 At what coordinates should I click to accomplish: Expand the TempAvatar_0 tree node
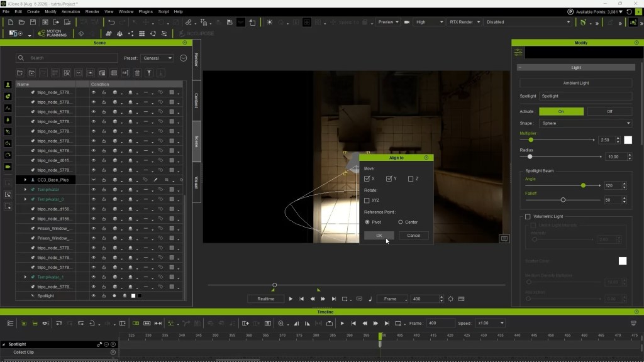25,199
